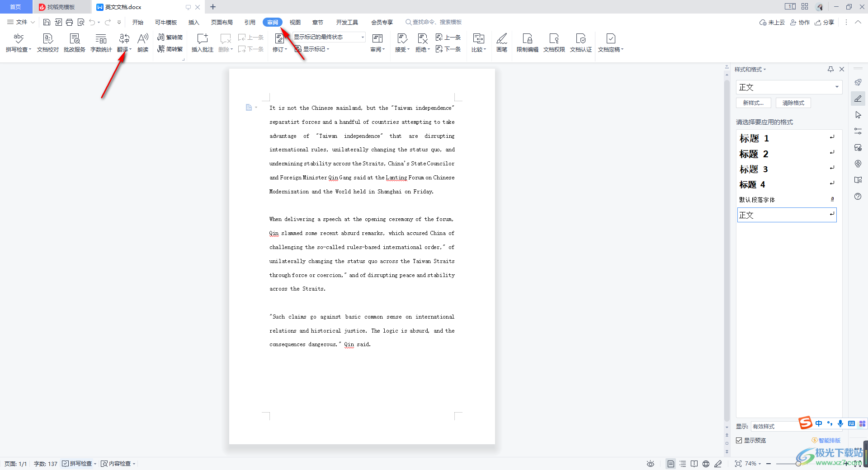
Task: Apply the 标题 1 style
Action: [787, 138]
